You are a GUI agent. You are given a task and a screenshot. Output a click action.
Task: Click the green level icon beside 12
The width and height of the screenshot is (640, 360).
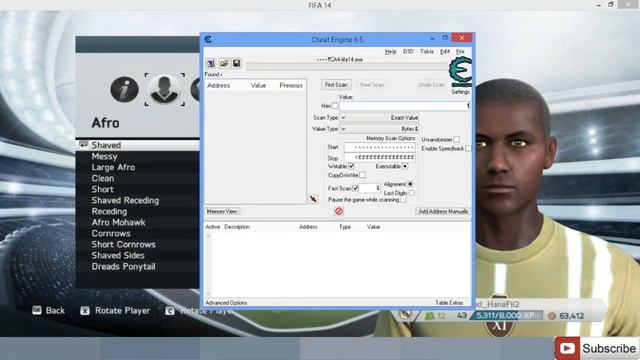click(429, 316)
